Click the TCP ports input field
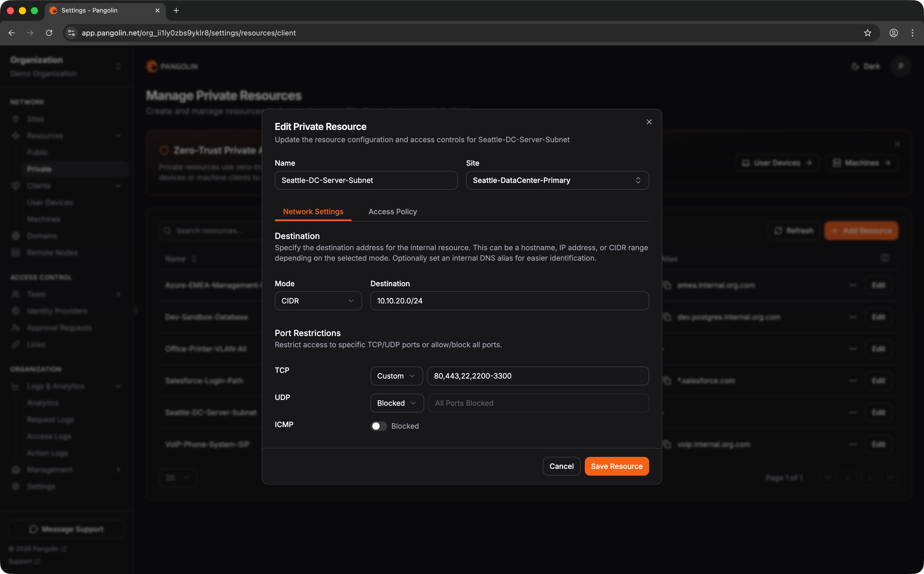 (538, 376)
